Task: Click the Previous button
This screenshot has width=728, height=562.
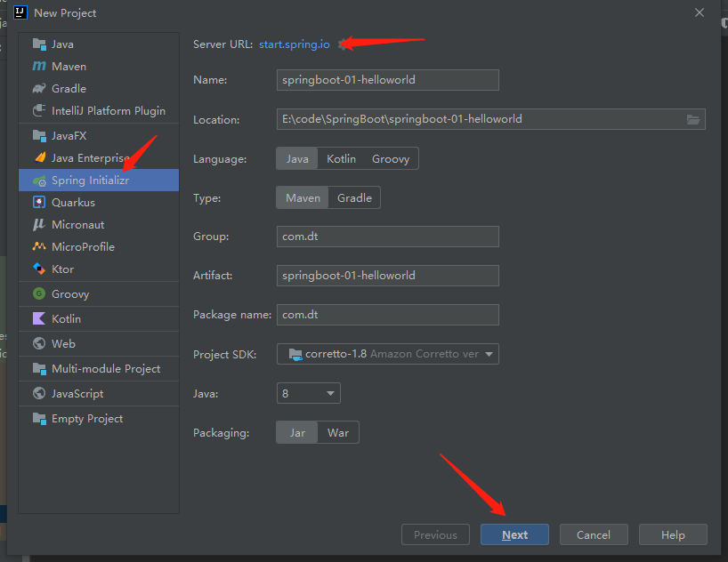Action: coord(435,534)
